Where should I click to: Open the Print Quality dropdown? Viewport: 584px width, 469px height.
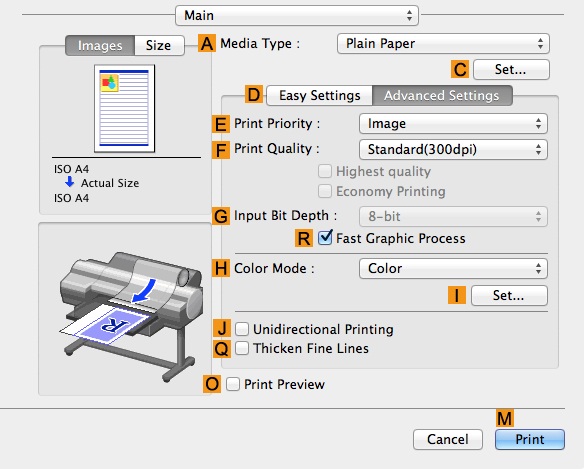coord(453,149)
